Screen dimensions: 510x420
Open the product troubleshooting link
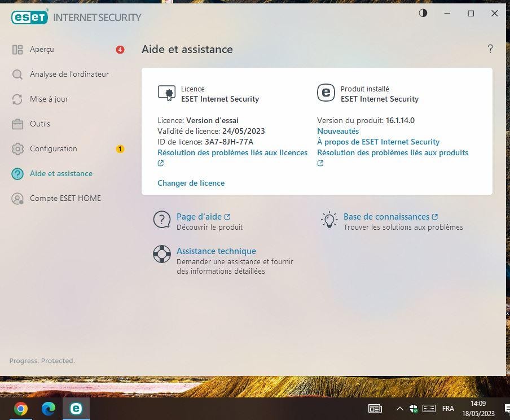[393, 152]
